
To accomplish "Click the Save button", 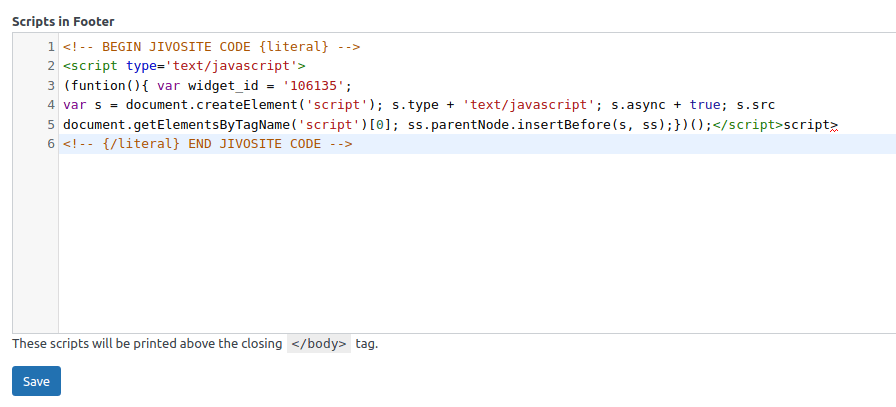I will pyautogui.click(x=36, y=381).
